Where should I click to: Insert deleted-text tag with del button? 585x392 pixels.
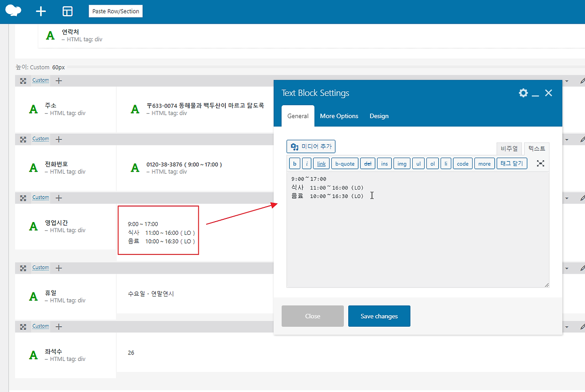pyautogui.click(x=368, y=164)
